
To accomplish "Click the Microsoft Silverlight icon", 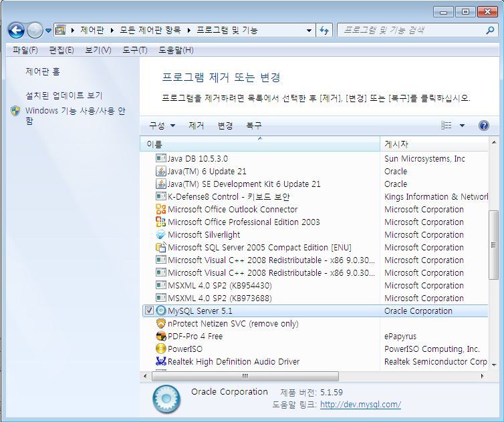I will 160,234.
